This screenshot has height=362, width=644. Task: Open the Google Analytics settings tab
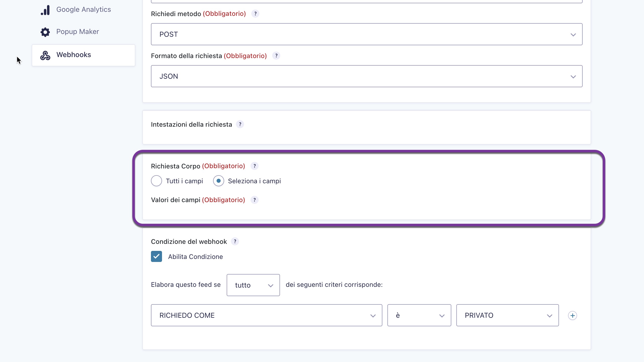click(84, 10)
